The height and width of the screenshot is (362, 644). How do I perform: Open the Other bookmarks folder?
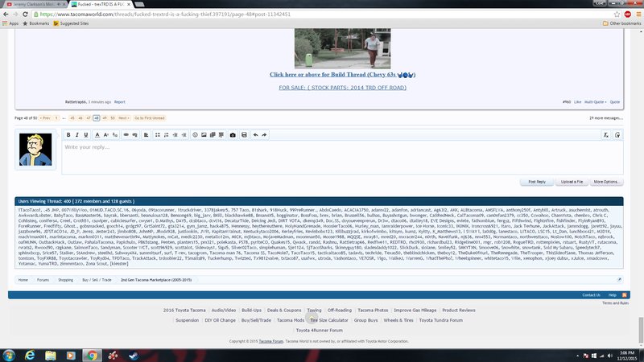(x=621, y=23)
